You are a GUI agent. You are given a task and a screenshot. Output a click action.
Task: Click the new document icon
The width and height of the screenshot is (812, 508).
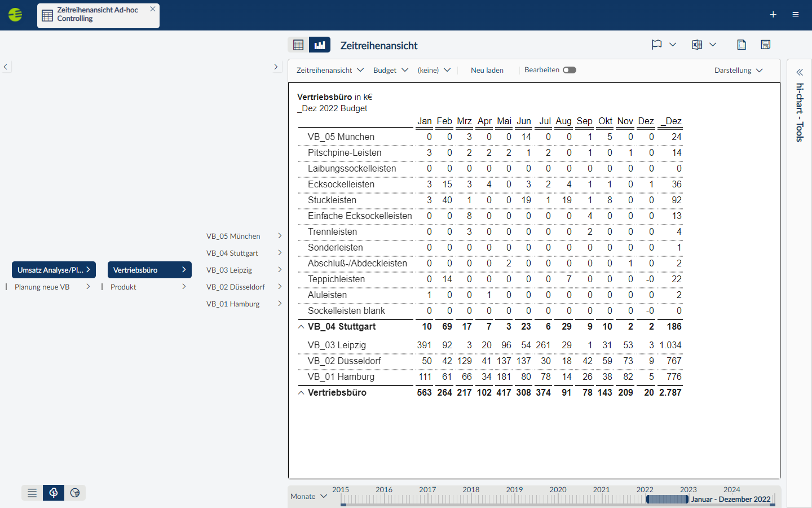pos(742,44)
